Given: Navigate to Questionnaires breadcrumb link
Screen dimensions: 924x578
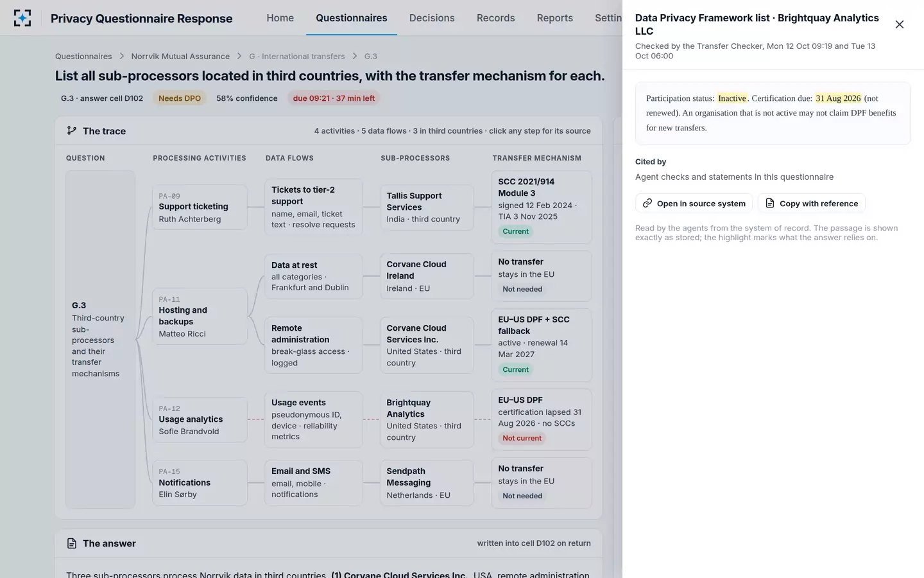Looking at the screenshot, I should coord(83,56).
